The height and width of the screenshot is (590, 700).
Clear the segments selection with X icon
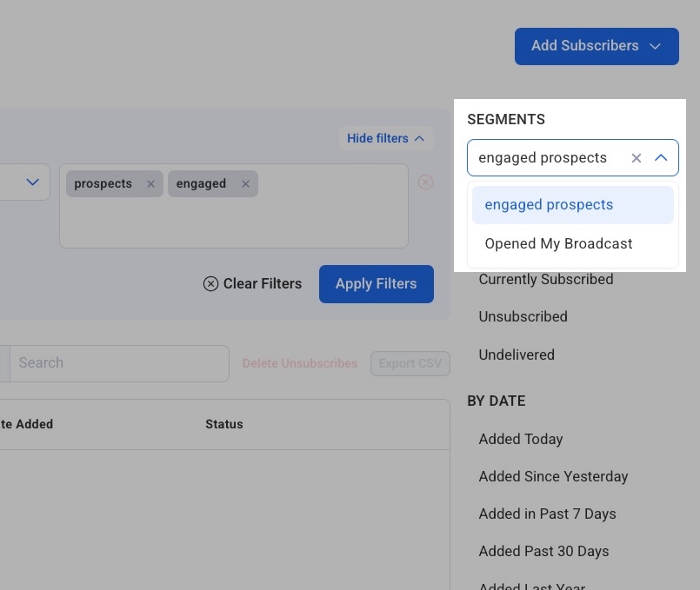pos(637,158)
